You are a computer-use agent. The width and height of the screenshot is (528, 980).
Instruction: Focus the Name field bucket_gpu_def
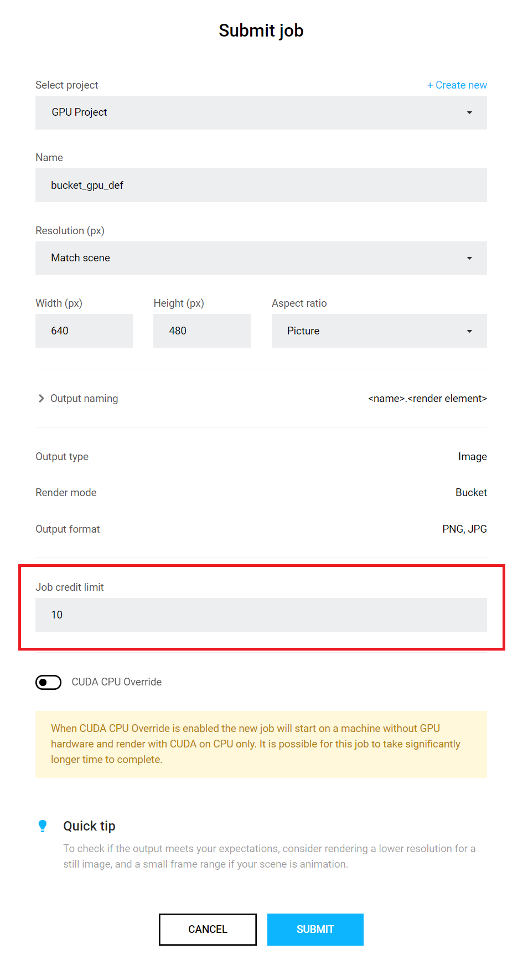coord(261,185)
